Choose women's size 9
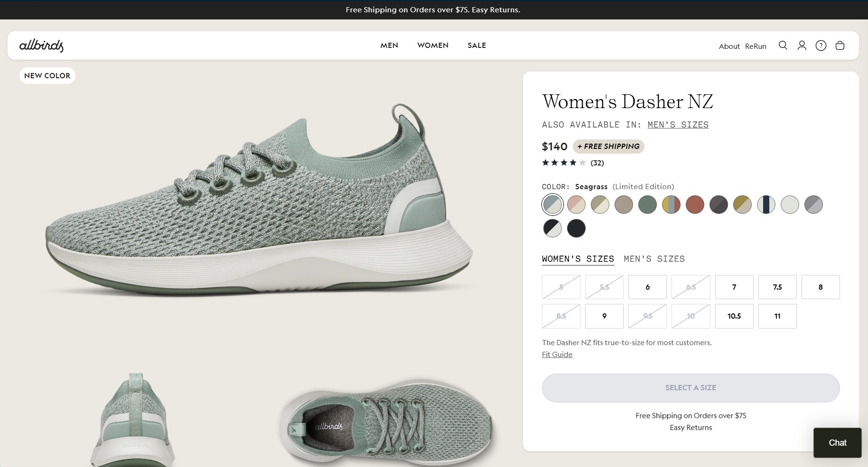The height and width of the screenshot is (467, 868). [604, 316]
